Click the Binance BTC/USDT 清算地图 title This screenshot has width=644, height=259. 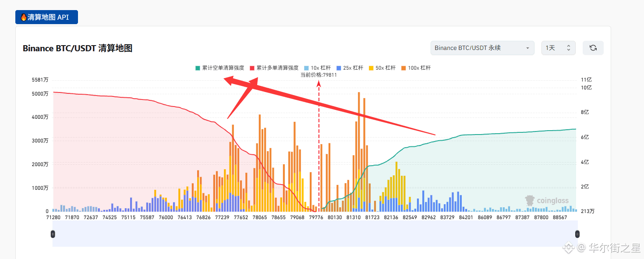pos(78,48)
